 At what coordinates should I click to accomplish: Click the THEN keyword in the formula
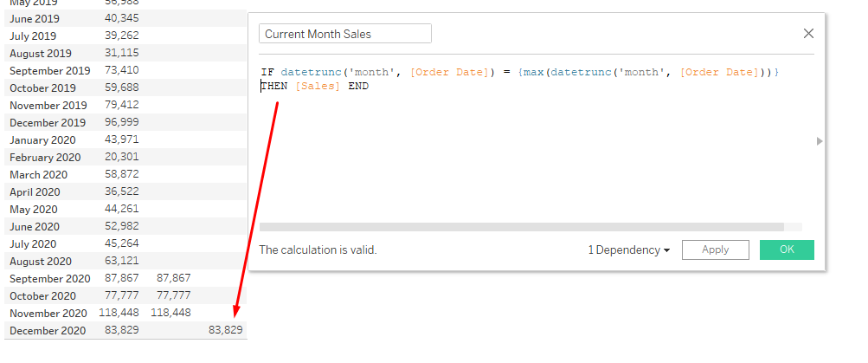274,86
